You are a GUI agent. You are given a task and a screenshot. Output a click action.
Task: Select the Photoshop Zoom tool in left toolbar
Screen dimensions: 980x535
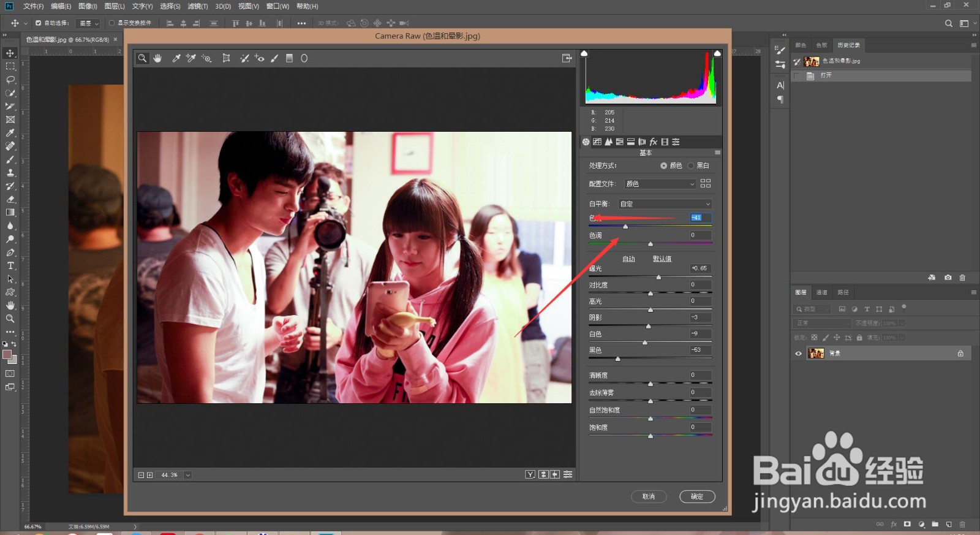coord(10,319)
